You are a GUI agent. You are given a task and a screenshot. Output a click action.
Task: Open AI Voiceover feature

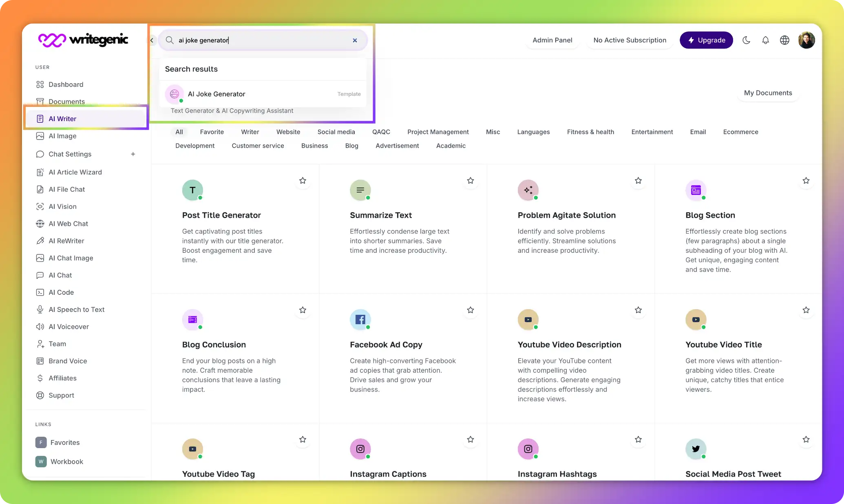click(x=68, y=326)
